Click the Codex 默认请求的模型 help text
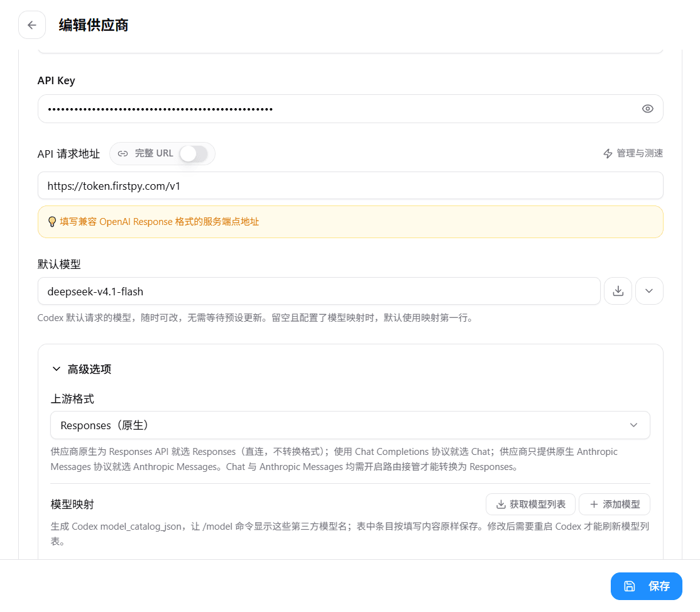The image size is (700, 612). [255, 318]
